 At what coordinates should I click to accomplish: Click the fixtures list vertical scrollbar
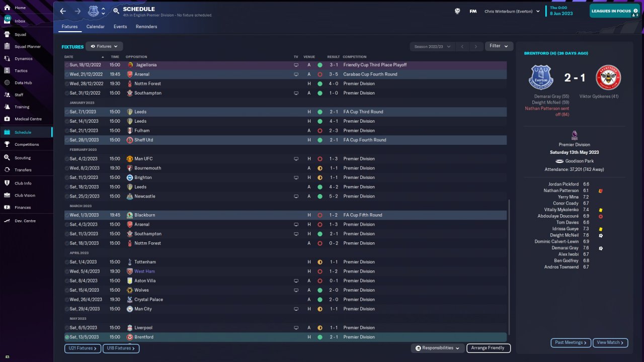(509, 267)
